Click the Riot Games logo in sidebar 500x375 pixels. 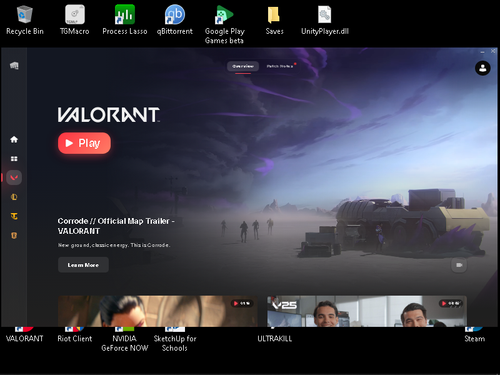14,66
